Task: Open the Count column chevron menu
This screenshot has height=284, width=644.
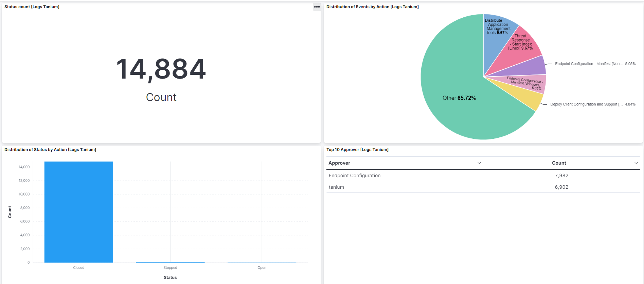Action: [x=636, y=163]
